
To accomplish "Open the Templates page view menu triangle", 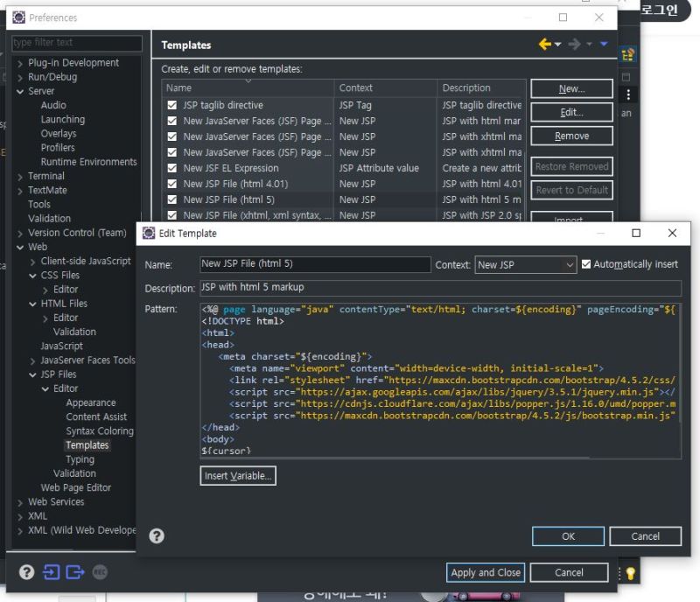I will 604,44.
